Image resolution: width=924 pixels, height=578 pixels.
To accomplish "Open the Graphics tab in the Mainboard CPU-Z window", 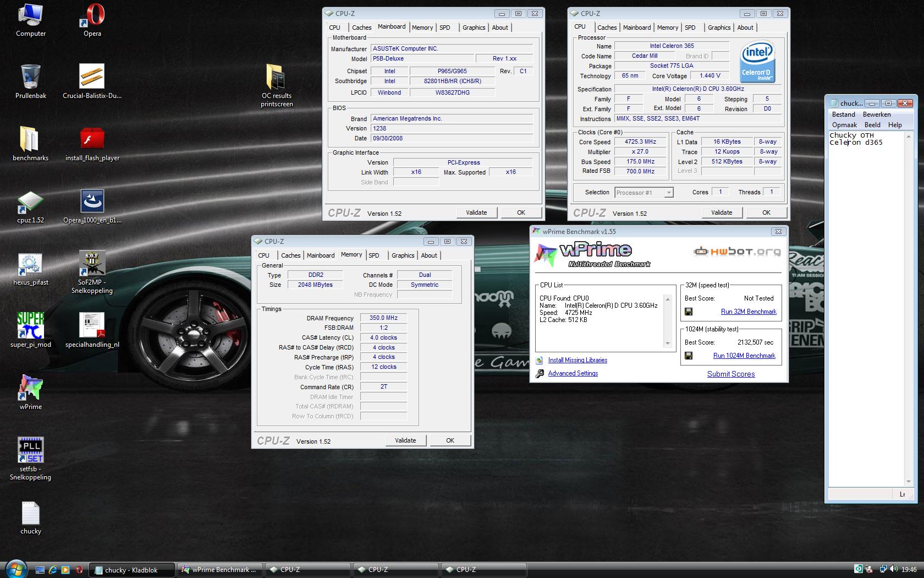I will [x=474, y=28].
